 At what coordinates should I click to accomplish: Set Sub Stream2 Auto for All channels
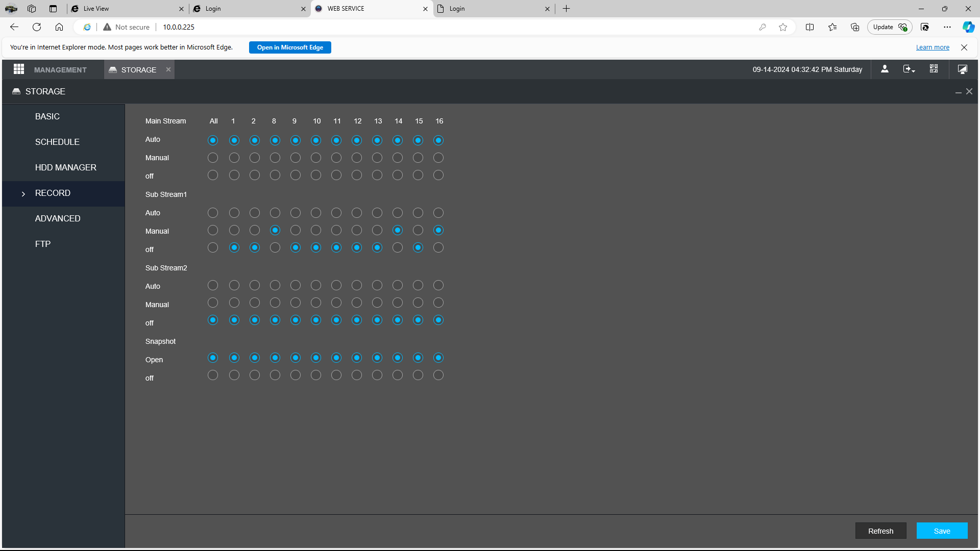[x=213, y=285]
